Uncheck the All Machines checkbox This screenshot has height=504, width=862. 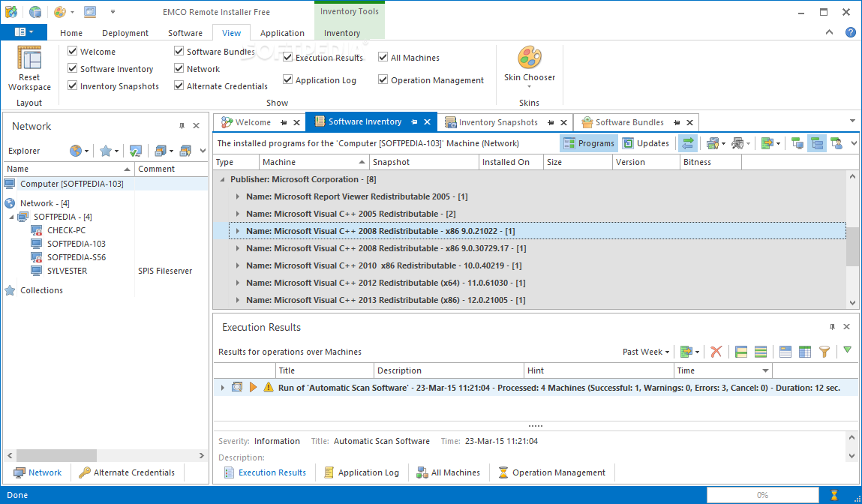click(383, 57)
